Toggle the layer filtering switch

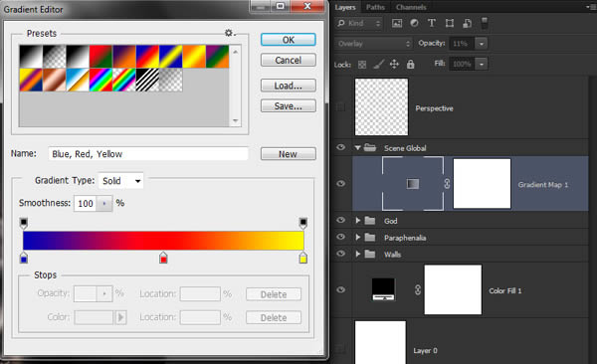[x=485, y=23]
